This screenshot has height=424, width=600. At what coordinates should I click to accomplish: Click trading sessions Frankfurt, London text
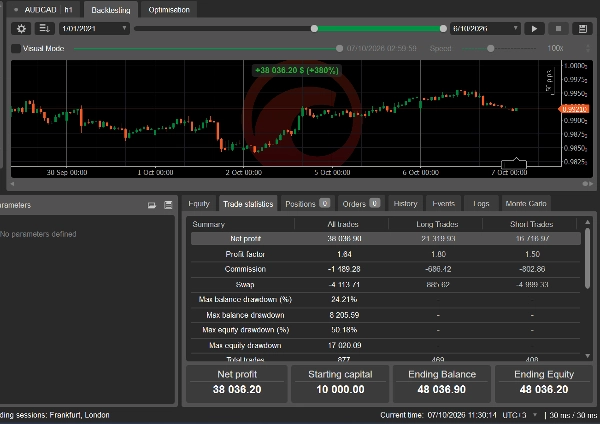(x=55, y=415)
